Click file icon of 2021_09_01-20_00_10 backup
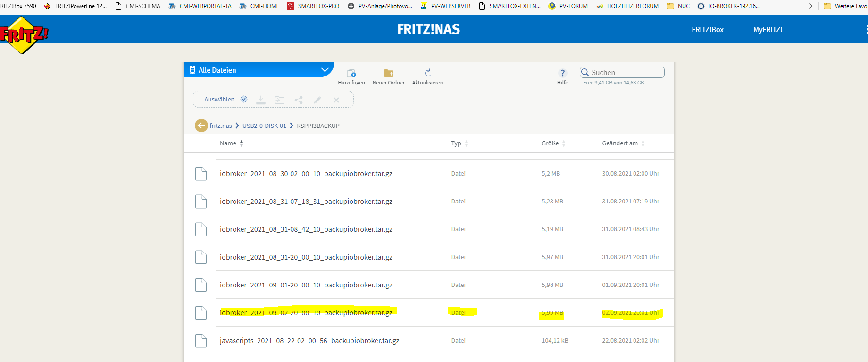This screenshot has height=362, width=868. pos(201,285)
